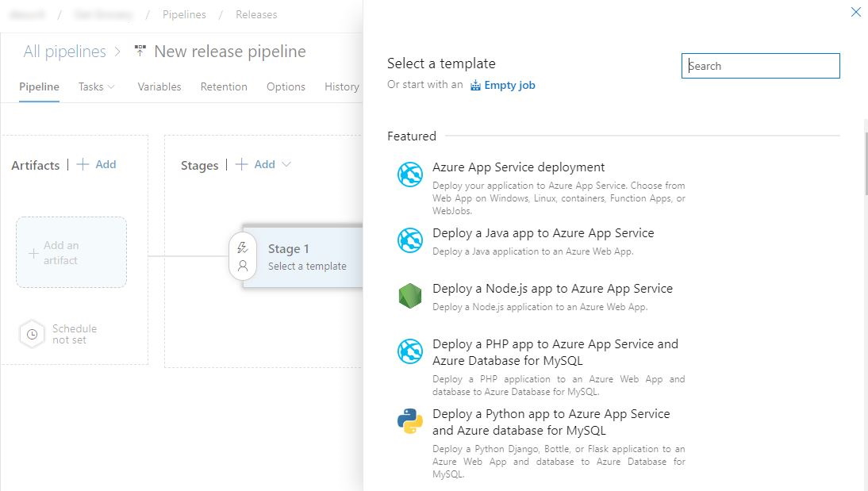
Task: Click the PHP app Azure globe icon
Action: [x=410, y=351]
